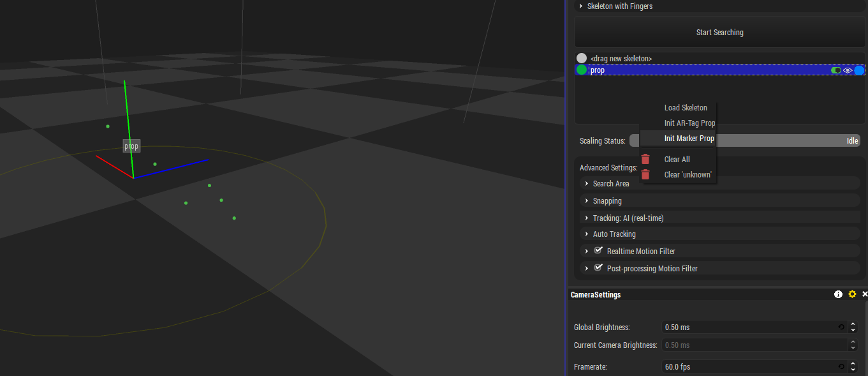Click the red trash icon beside Clear All
The height and width of the screenshot is (376, 868).
645,159
